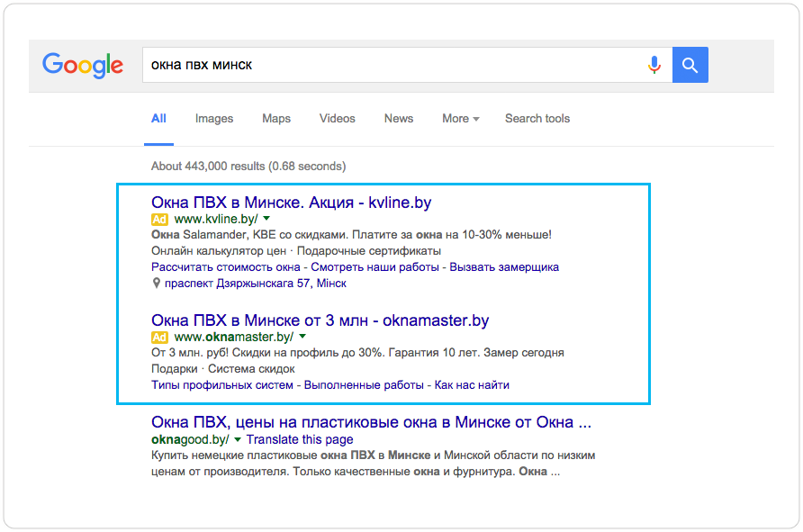Activate voice search microphone icon
803x532 pixels.
[654, 65]
